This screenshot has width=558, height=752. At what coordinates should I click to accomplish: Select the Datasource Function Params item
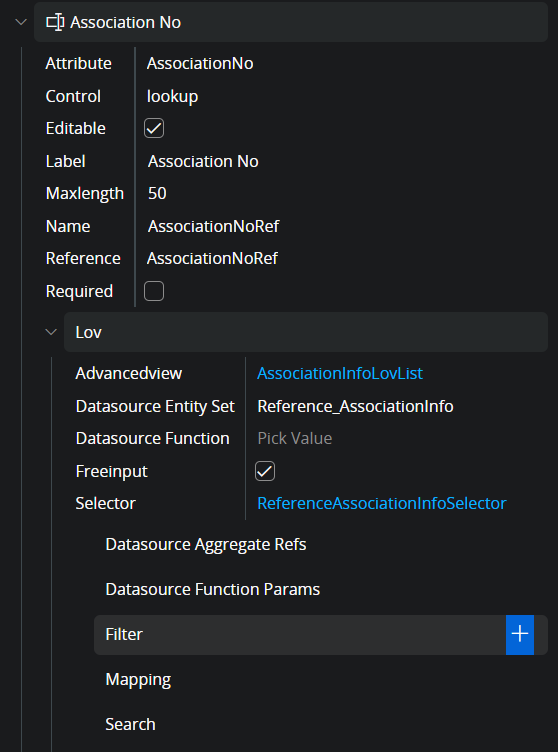coord(213,589)
